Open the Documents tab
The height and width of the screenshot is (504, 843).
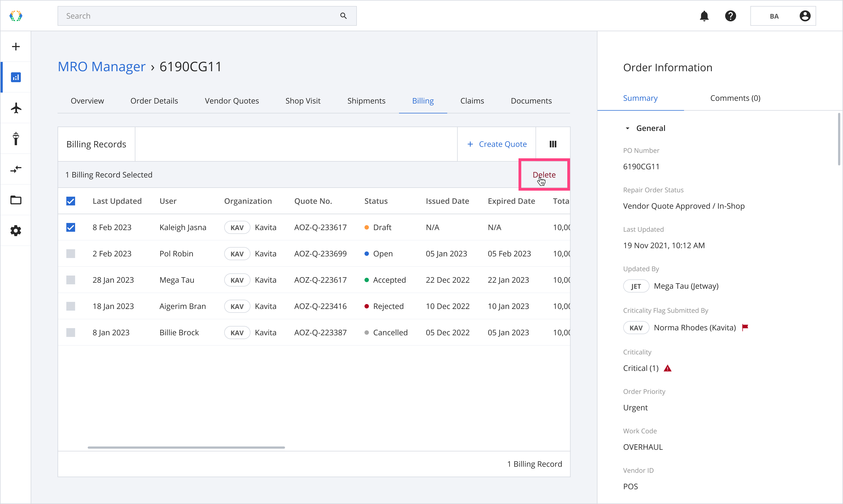click(531, 101)
